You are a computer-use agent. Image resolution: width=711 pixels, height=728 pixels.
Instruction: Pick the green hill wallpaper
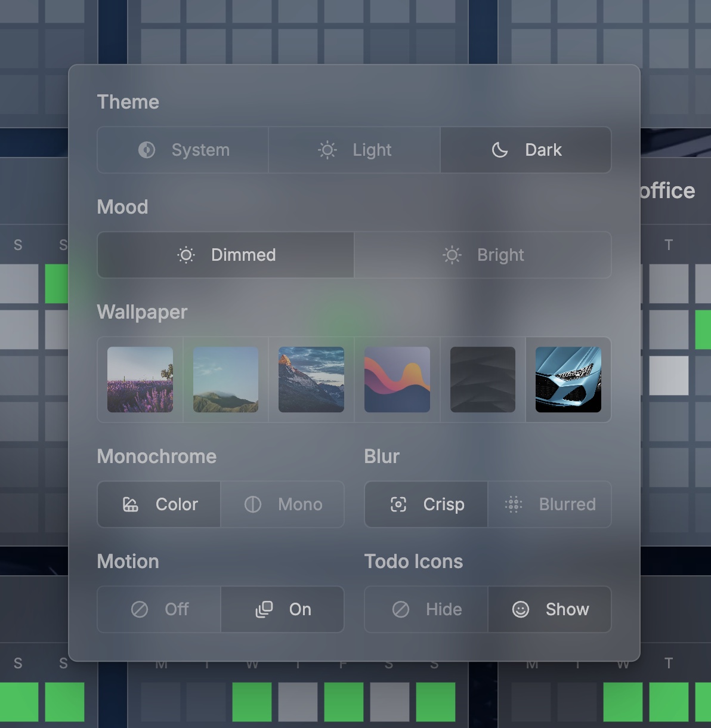coord(226,380)
